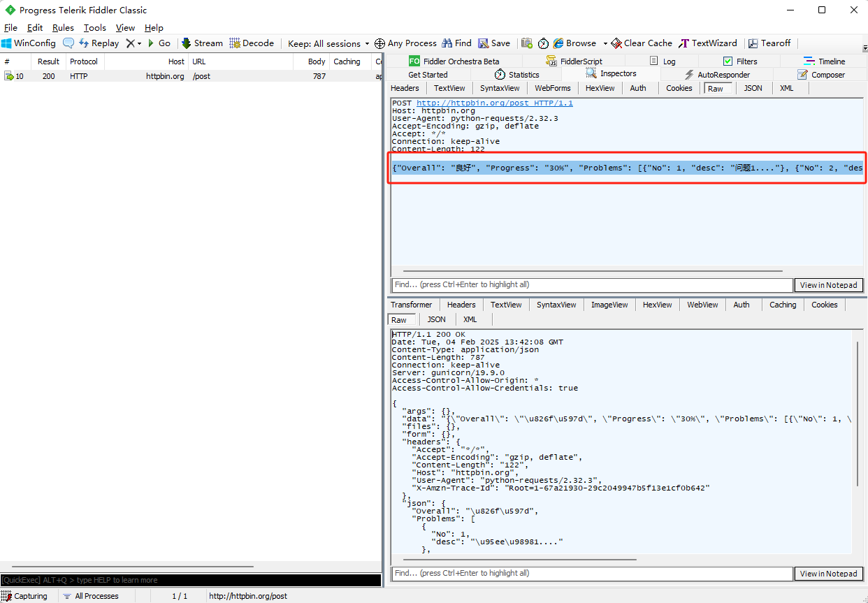Click the timer clock icon

click(543, 43)
